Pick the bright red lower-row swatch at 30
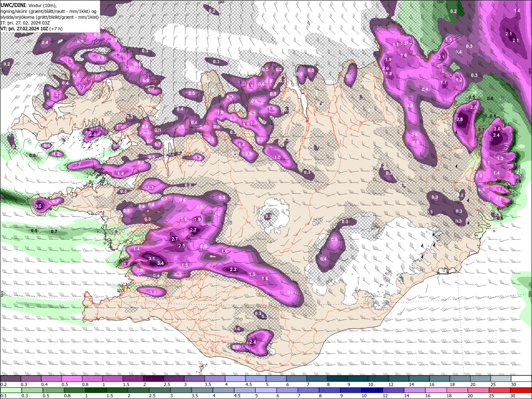The height and width of the screenshot is (399, 532). coord(521,390)
